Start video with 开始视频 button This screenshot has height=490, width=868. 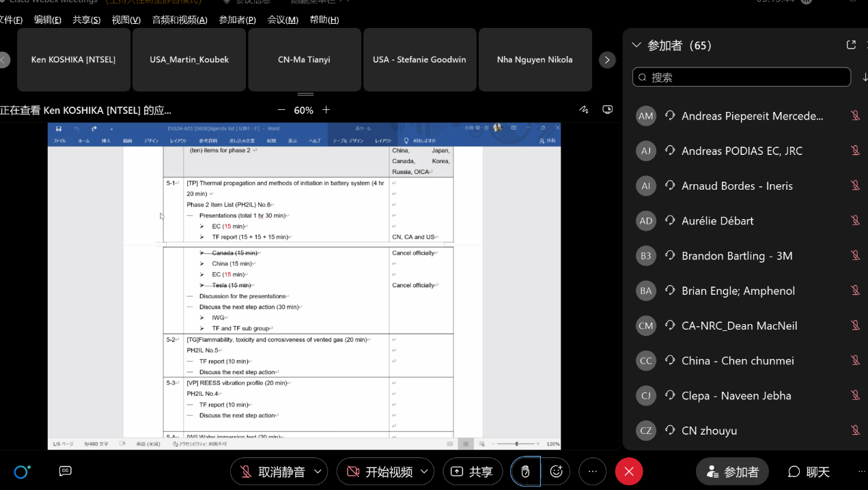pyautogui.click(x=380, y=472)
